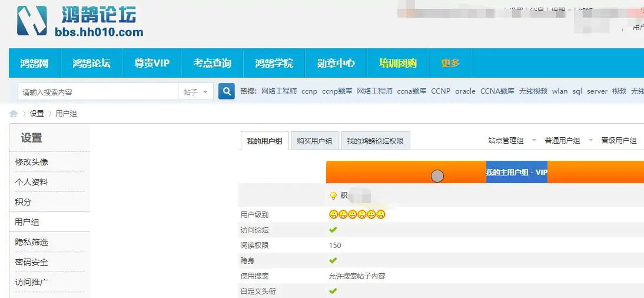The height and width of the screenshot is (298, 644).
Task: Click the server hot search link
Action: 597,91
